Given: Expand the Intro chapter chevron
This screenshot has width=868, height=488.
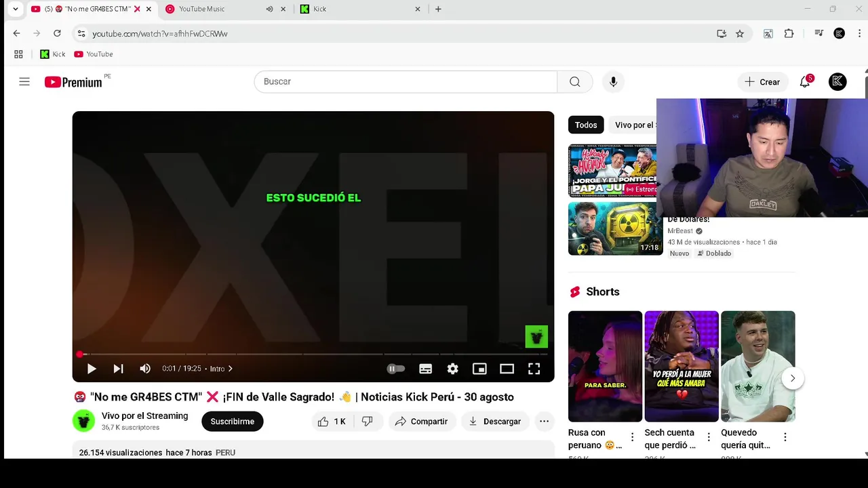Looking at the screenshot, I should pos(231,369).
